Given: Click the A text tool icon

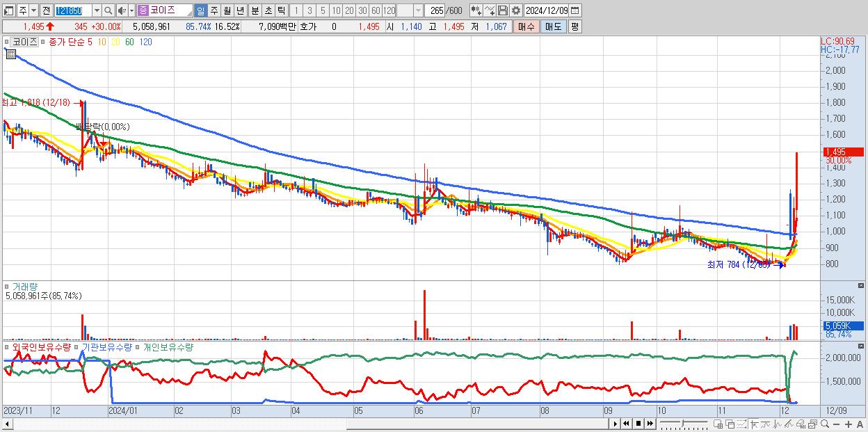Looking at the screenshot, I should click(x=860, y=424).
